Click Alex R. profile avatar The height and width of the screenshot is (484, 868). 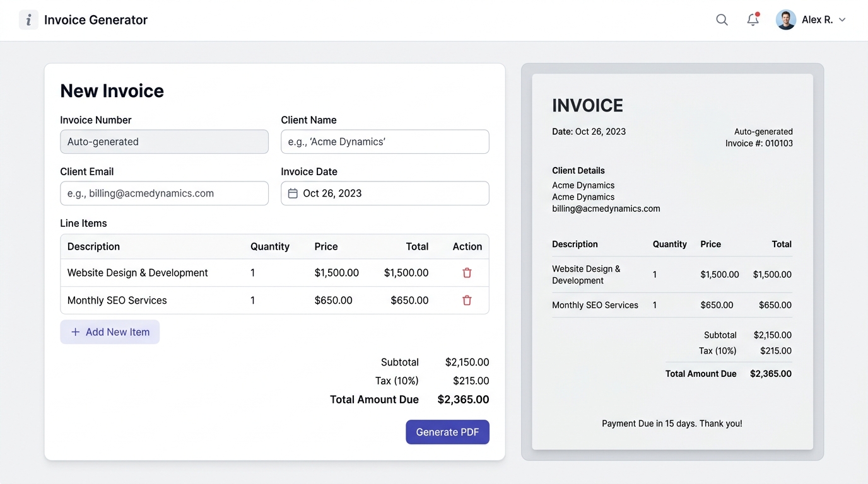(785, 20)
